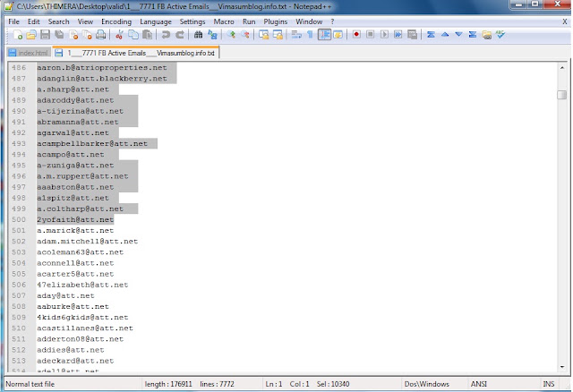
Task: Toggle word wrap toolbar button
Action: 296,35
